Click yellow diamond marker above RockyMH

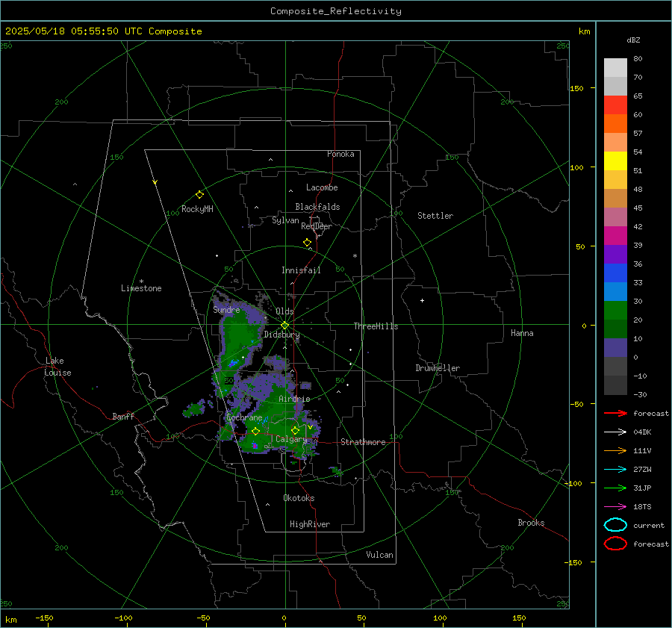pos(199,195)
